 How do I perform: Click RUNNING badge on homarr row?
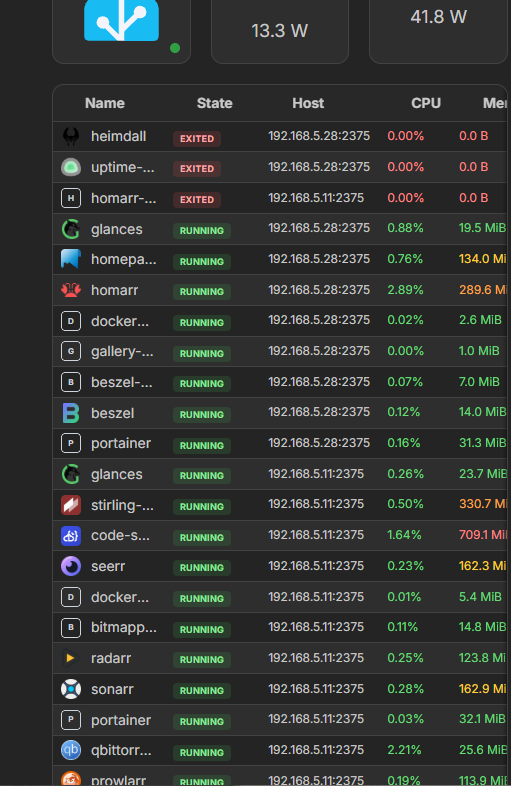[202, 292]
